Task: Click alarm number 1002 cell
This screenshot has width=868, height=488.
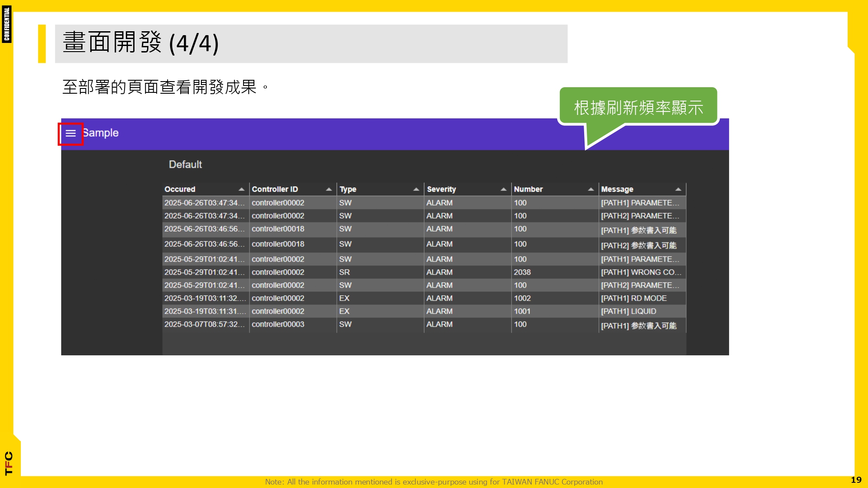Action: pyautogui.click(x=522, y=298)
